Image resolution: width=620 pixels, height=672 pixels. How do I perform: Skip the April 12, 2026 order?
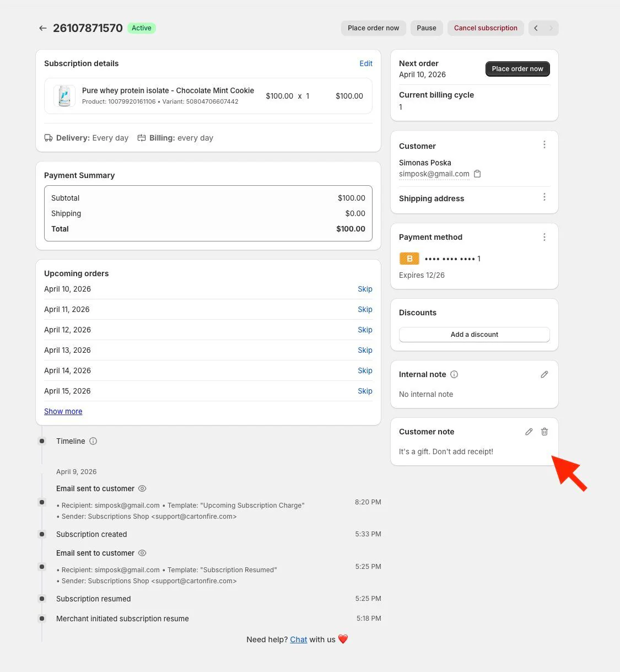365,330
